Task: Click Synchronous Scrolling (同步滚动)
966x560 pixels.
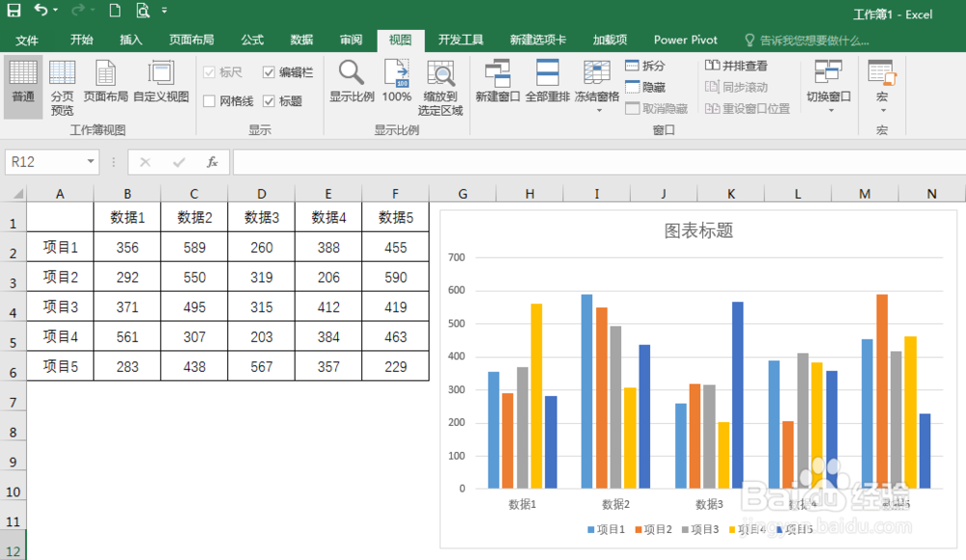Action: coord(736,87)
